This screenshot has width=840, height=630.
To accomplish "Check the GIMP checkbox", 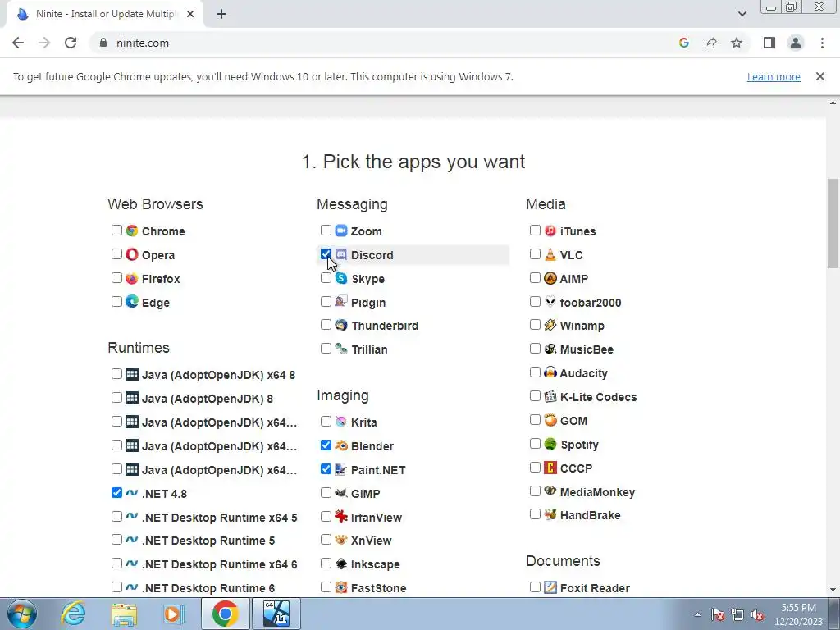I will [x=326, y=492].
